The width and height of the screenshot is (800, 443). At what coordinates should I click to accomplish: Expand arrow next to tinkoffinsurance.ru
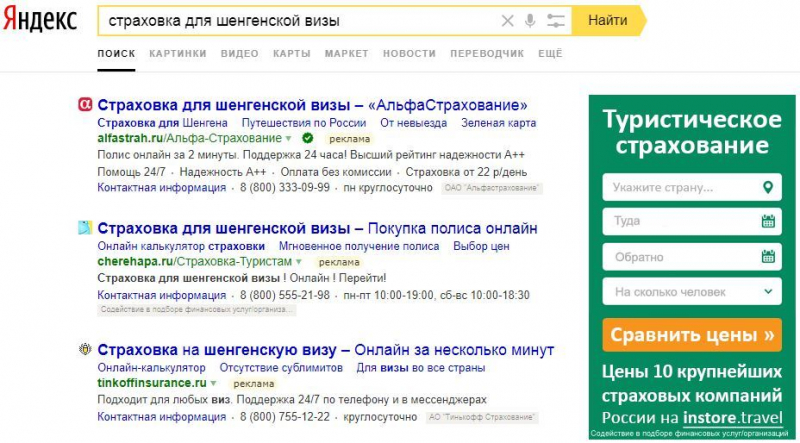tap(213, 384)
